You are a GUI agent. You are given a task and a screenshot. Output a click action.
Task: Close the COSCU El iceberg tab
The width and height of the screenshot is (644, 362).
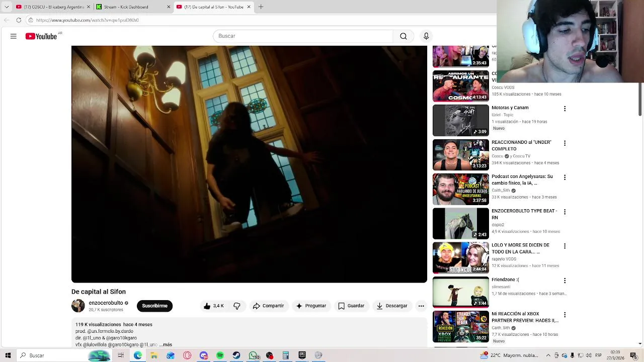[x=89, y=7]
